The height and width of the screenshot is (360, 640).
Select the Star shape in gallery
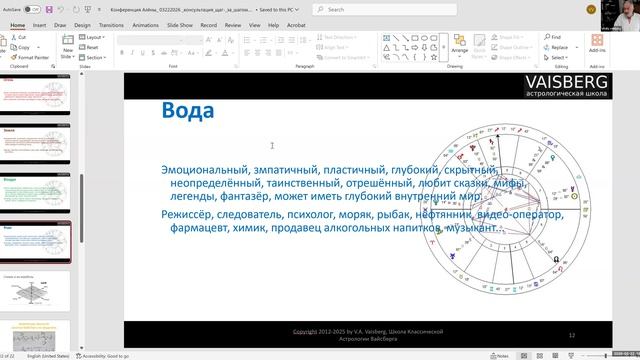click(433, 58)
